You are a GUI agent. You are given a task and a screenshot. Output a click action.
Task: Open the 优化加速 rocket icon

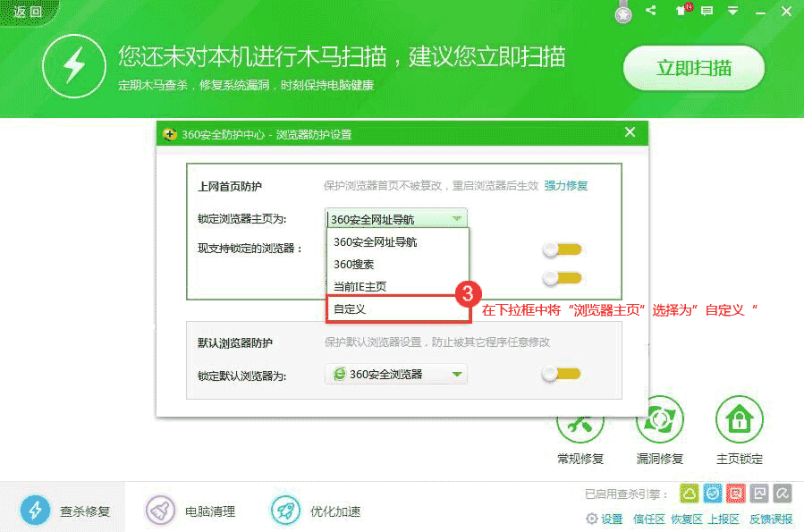(x=285, y=510)
